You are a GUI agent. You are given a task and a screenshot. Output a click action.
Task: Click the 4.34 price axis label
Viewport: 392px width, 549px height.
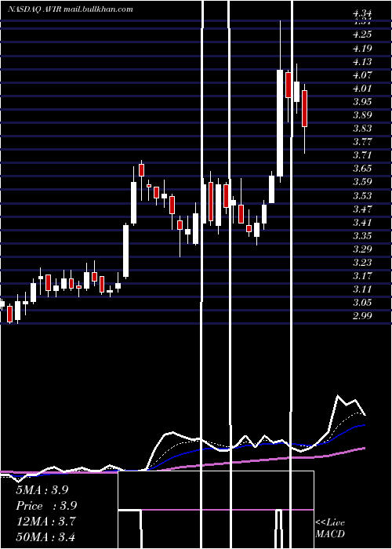click(x=362, y=14)
